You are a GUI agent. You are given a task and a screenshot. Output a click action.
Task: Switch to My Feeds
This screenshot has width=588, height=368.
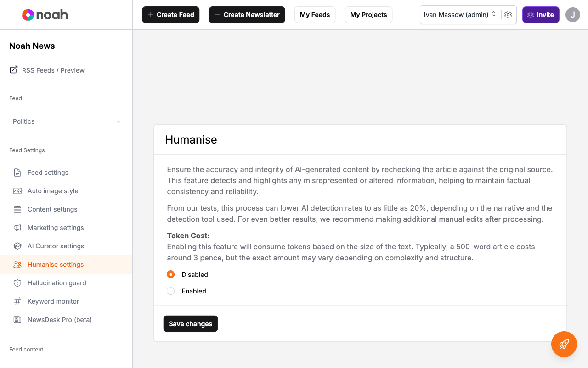(315, 15)
